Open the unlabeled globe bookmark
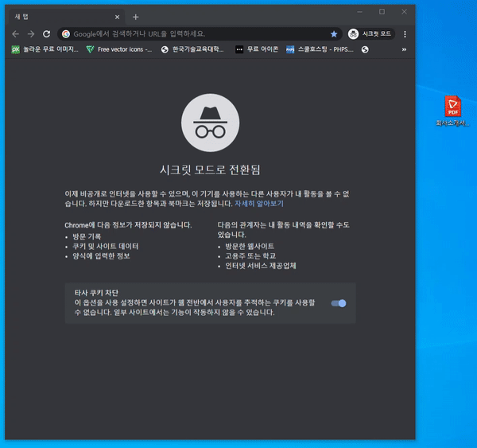This screenshot has width=477, height=448. pyautogui.click(x=365, y=49)
